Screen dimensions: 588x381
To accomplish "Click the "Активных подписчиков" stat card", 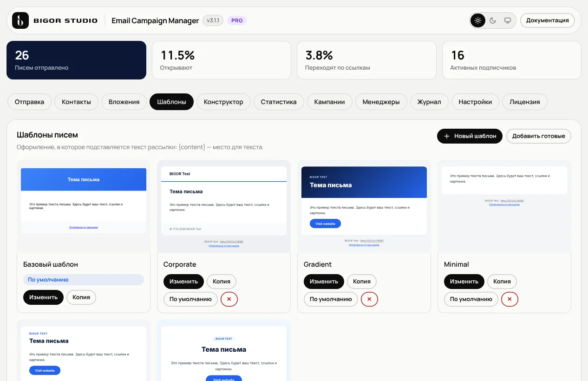I will click(512, 60).
